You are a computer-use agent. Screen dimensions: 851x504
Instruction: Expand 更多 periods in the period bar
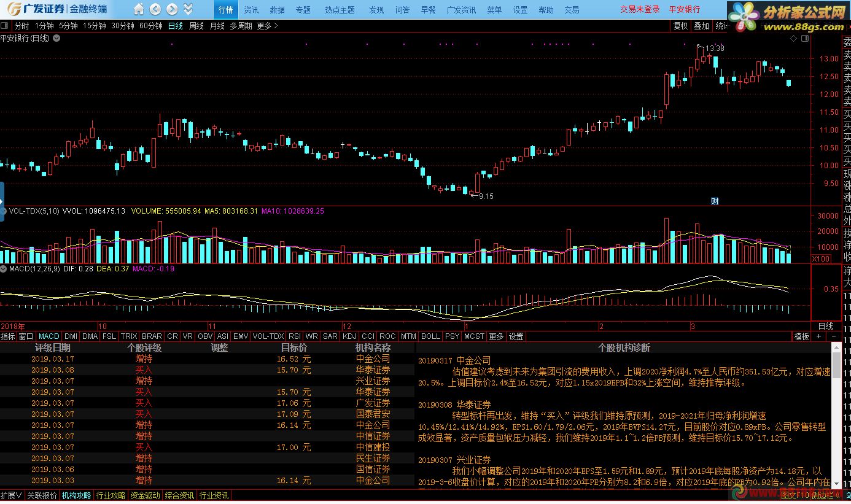[x=267, y=26]
